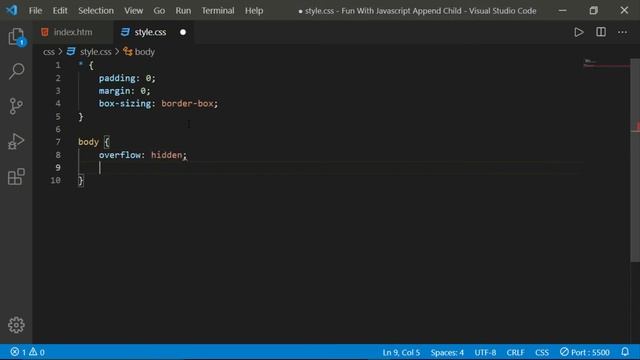Click the 'hidden' value on line 8
This screenshot has height=360, width=640.
pyautogui.click(x=167, y=155)
